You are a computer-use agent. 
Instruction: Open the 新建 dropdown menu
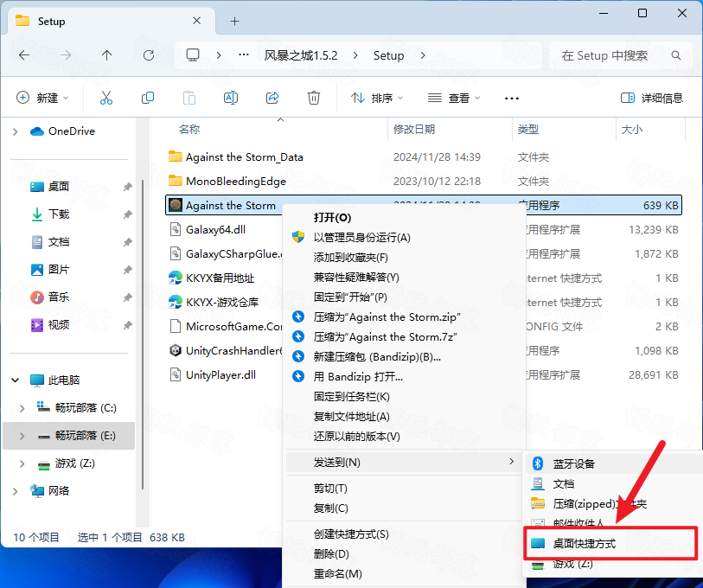coord(42,98)
